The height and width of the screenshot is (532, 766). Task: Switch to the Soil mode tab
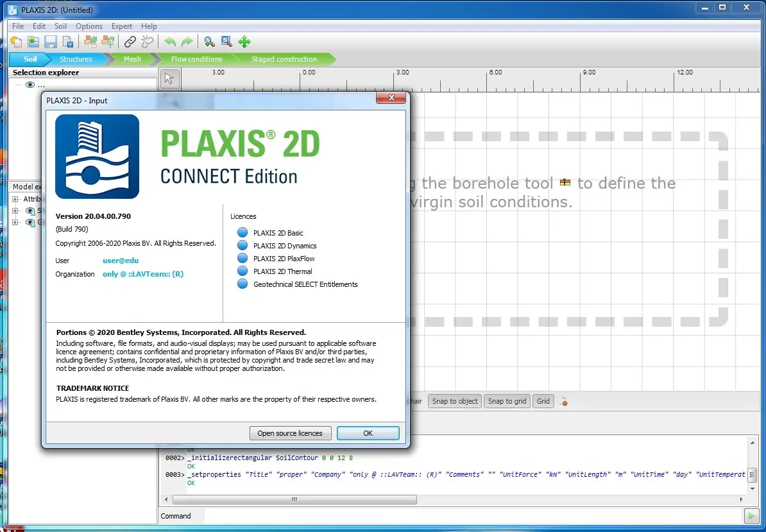point(30,59)
